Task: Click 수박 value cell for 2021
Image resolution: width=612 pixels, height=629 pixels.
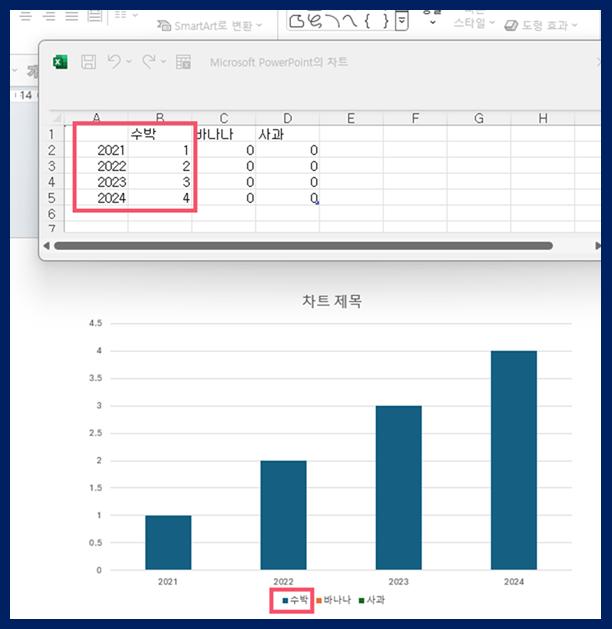Action: pyautogui.click(x=160, y=150)
